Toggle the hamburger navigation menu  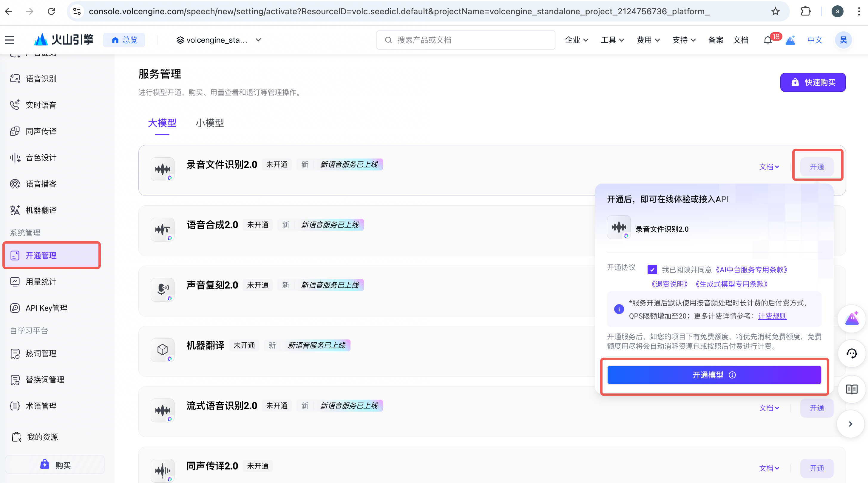10,40
